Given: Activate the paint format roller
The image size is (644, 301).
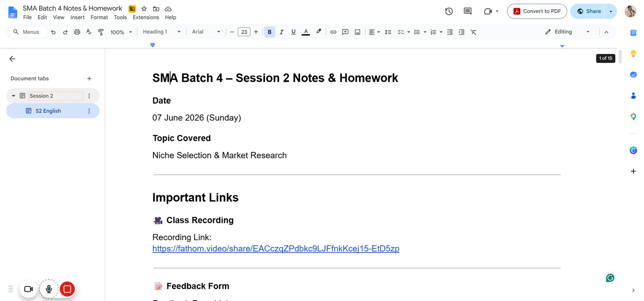Looking at the screenshot, I should (101, 32).
